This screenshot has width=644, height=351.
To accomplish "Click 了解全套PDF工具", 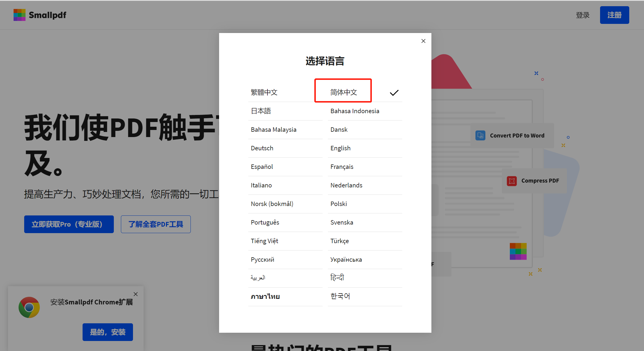I will [156, 224].
